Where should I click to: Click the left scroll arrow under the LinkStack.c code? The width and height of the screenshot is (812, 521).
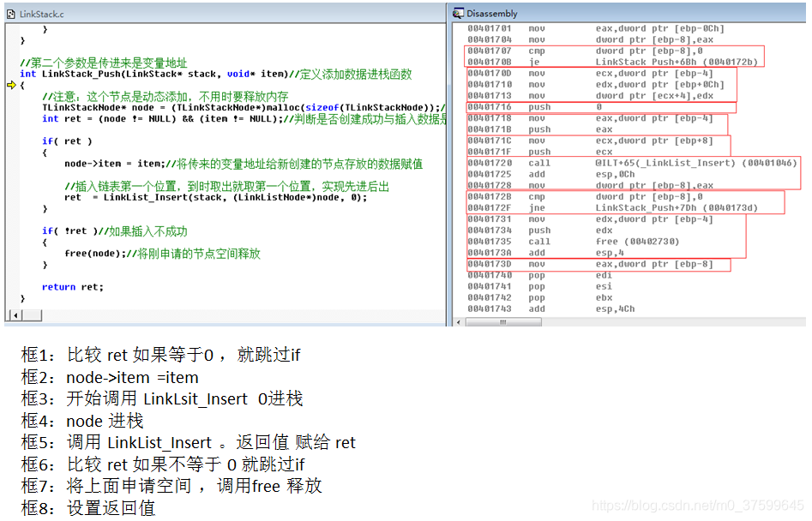pos(16,315)
